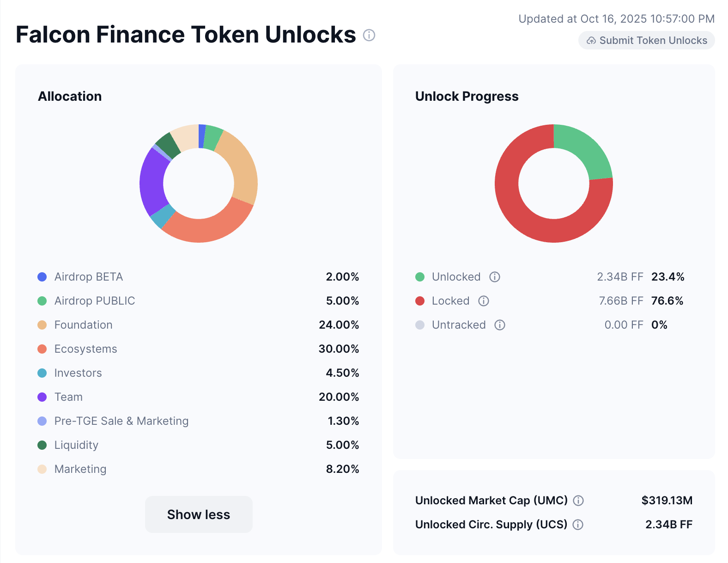Click the red Locked segment of donut chart
728x563 pixels.
[x=531, y=222]
